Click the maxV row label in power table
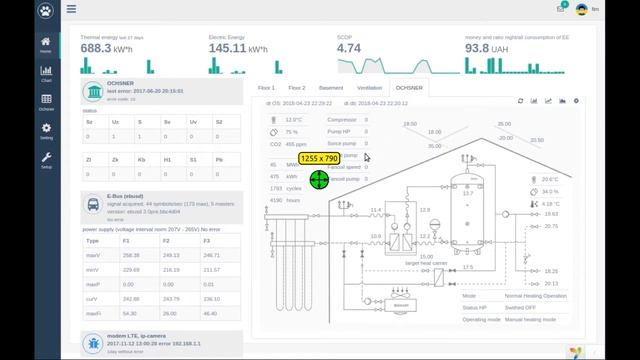This screenshot has height=360, width=640. click(93, 255)
